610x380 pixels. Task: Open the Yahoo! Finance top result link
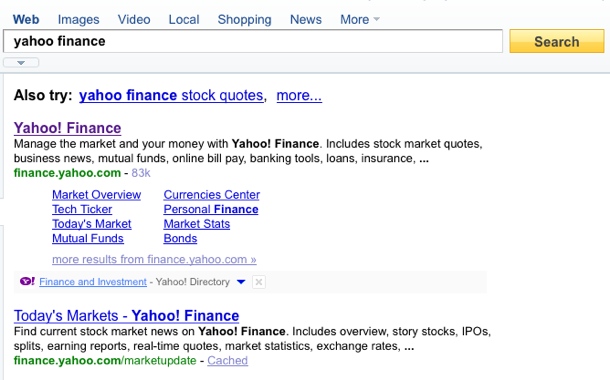[x=67, y=128]
